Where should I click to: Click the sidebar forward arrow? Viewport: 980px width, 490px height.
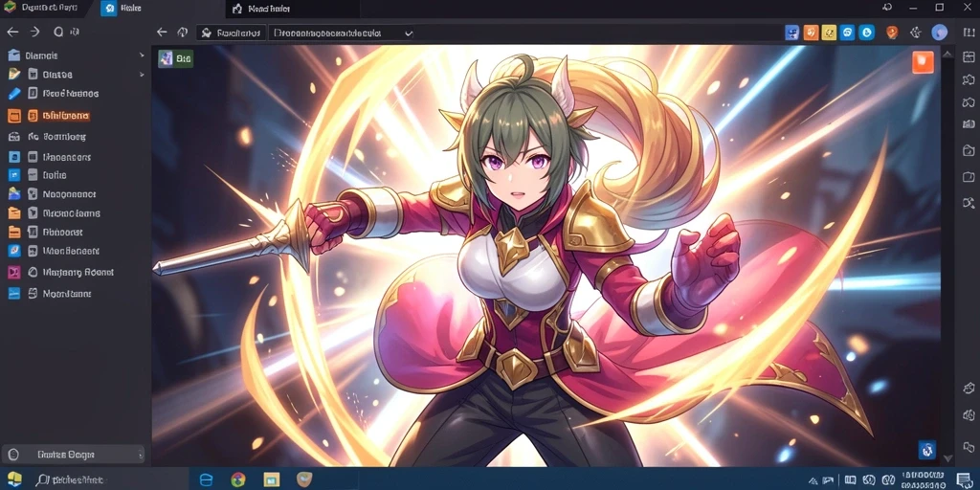[x=35, y=32]
